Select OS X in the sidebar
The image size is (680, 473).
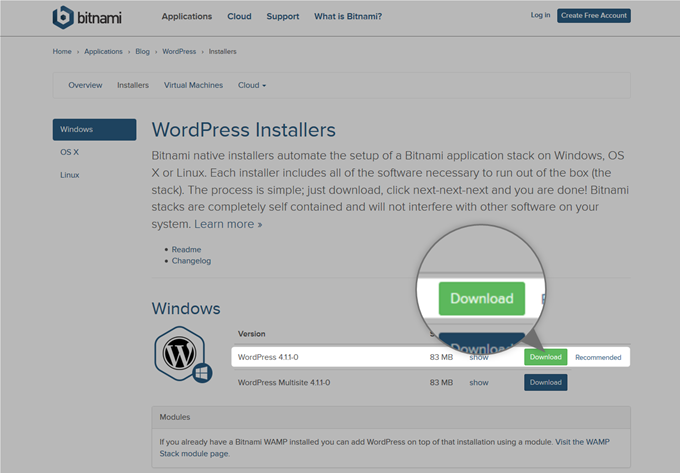pos(69,152)
